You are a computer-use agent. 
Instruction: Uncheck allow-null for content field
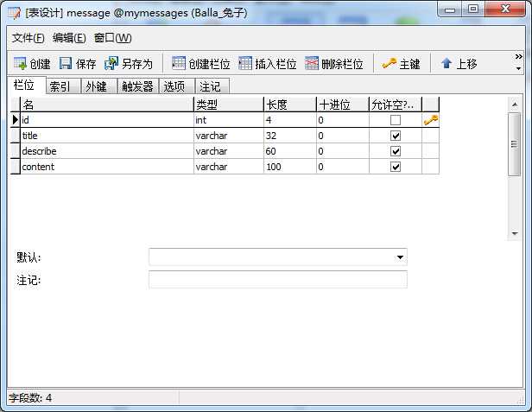(396, 167)
